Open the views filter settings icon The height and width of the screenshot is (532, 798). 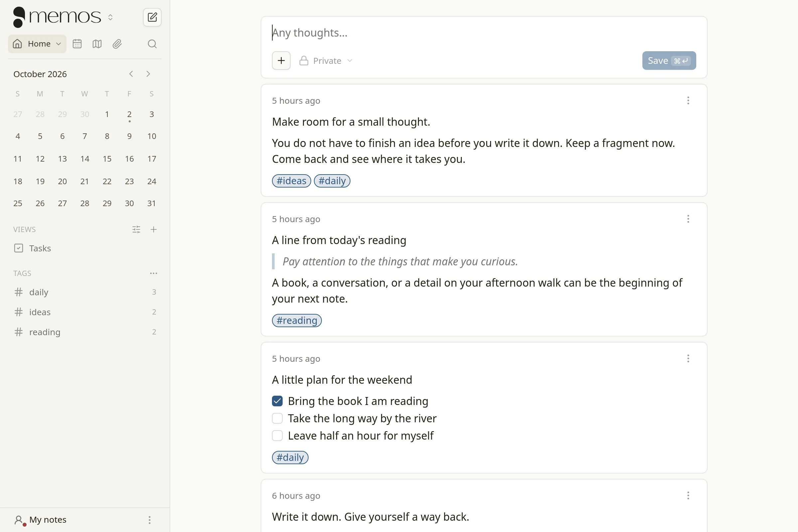coord(136,229)
